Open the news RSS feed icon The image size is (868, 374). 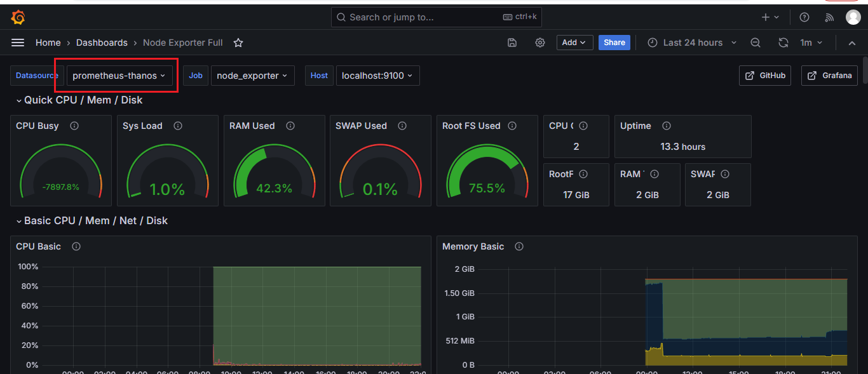pyautogui.click(x=829, y=17)
